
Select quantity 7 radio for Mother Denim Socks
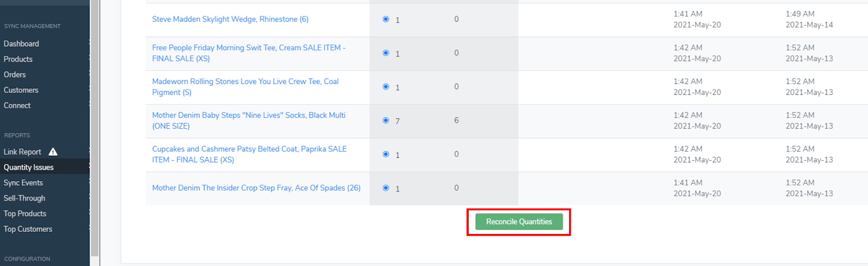(386, 120)
